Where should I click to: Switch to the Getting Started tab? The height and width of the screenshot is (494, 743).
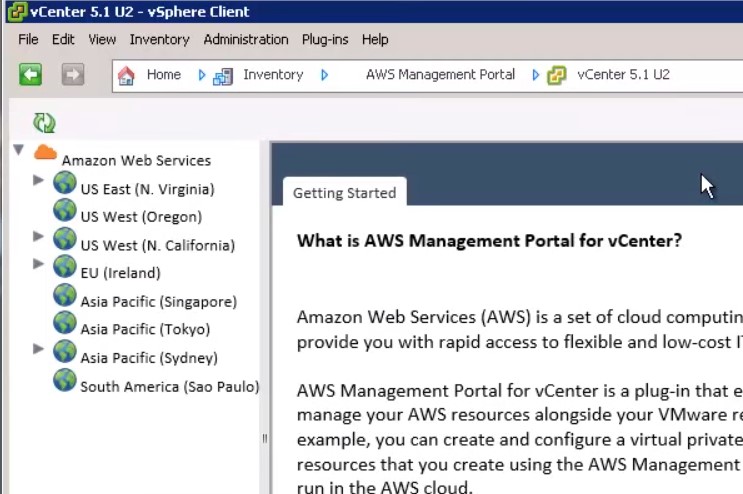pos(344,192)
